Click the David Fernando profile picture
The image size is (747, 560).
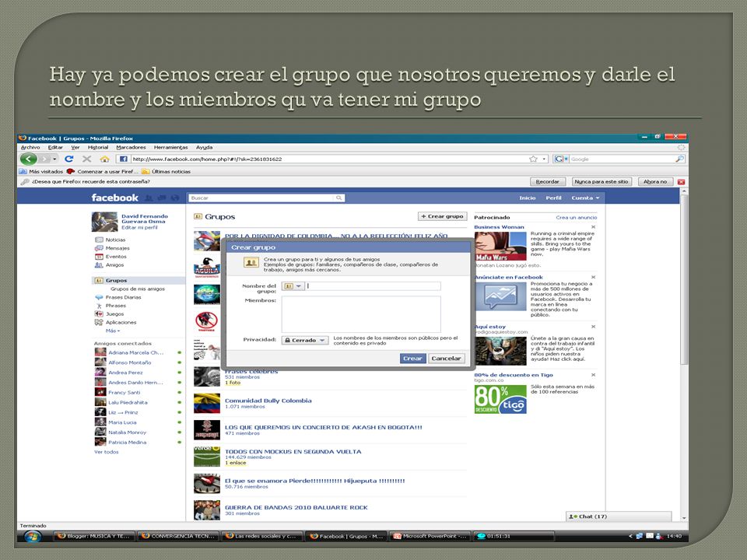(104, 222)
